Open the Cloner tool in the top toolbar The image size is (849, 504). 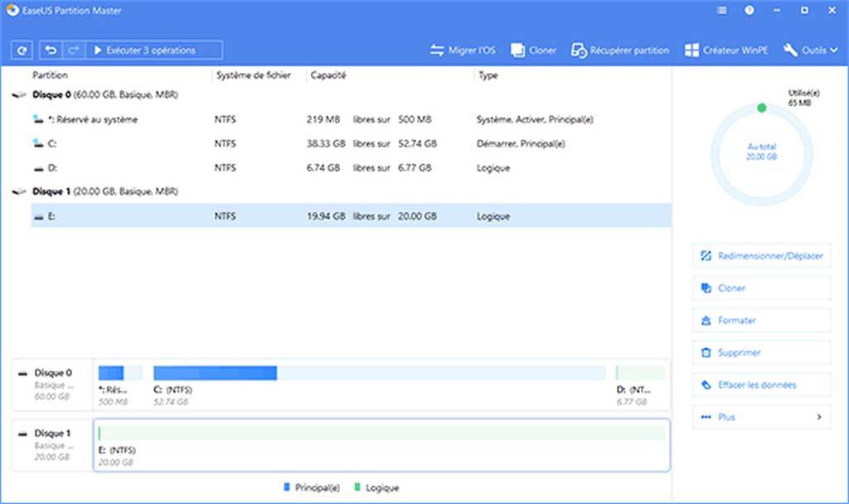pyautogui.click(x=533, y=51)
